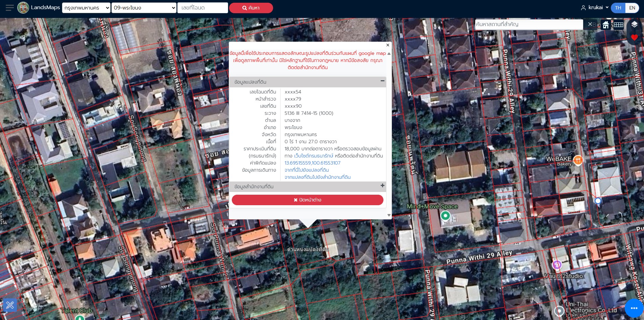Image resolution: width=644 pixels, height=320 pixels.
Task: Open the krukai user account menu
Action: 595,7
